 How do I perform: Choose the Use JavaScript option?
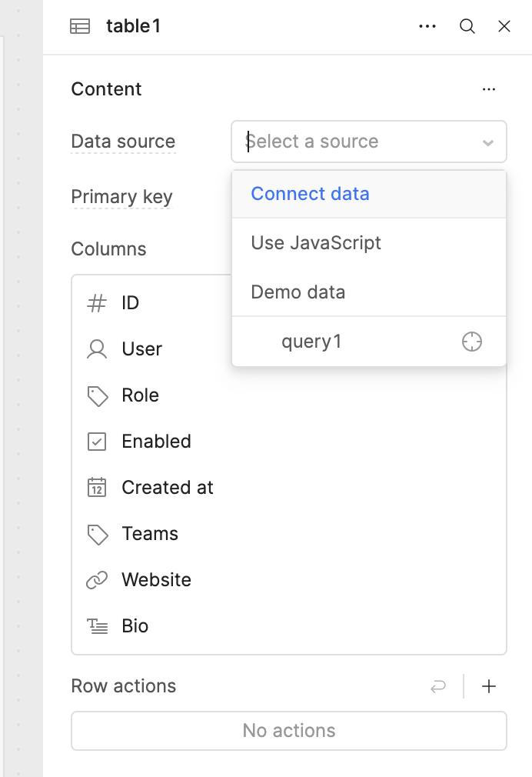pos(316,242)
